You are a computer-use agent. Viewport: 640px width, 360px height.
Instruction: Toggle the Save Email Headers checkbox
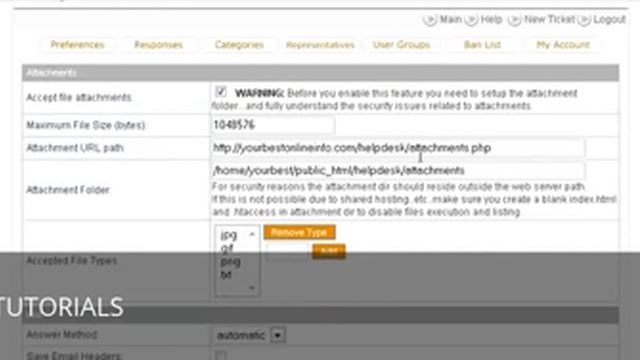[221, 355]
